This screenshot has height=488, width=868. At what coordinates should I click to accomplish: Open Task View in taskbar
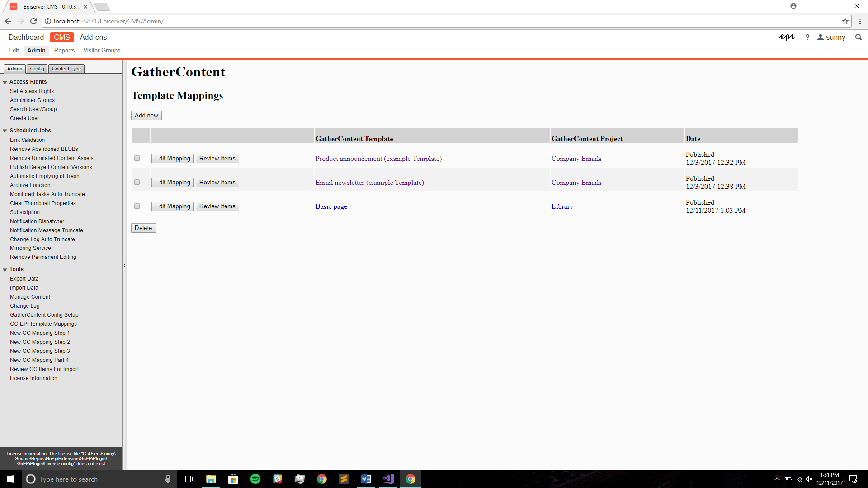188,479
